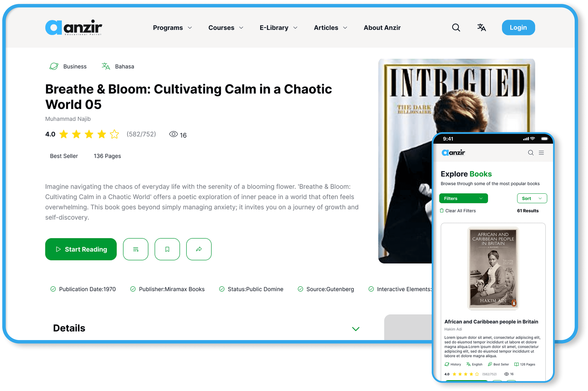Click the first gold rating star
This screenshot has height=391, width=588.
coord(64,134)
